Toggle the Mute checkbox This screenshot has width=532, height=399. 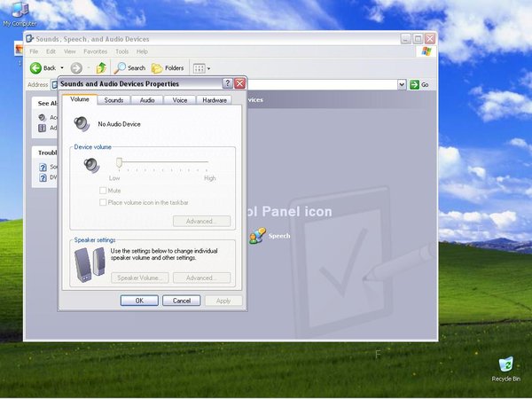tap(103, 191)
